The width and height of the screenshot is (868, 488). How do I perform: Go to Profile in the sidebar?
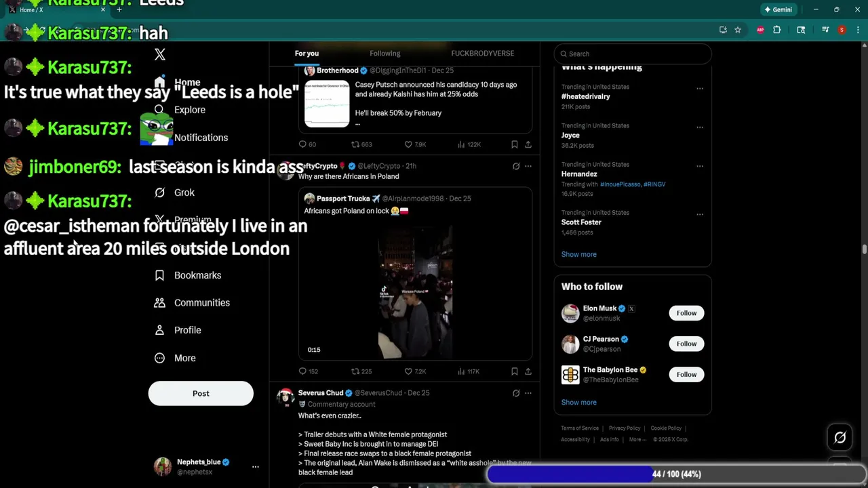pos(178,330)
